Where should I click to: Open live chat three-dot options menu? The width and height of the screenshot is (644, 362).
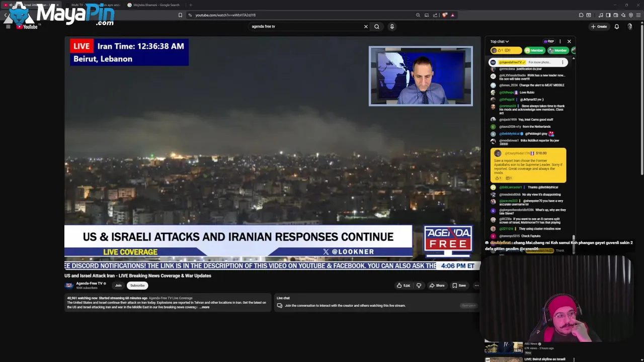(x=560, y=42)
